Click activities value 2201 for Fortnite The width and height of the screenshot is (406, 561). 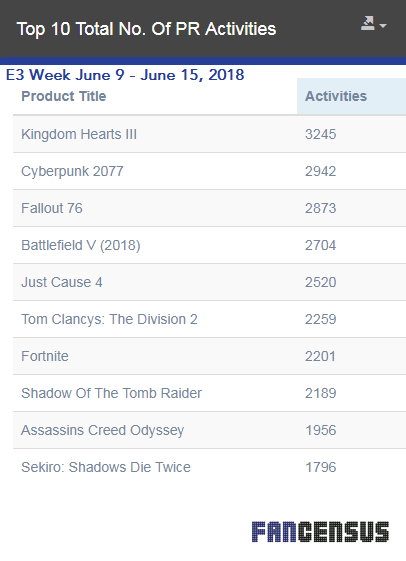pos(321,356)
